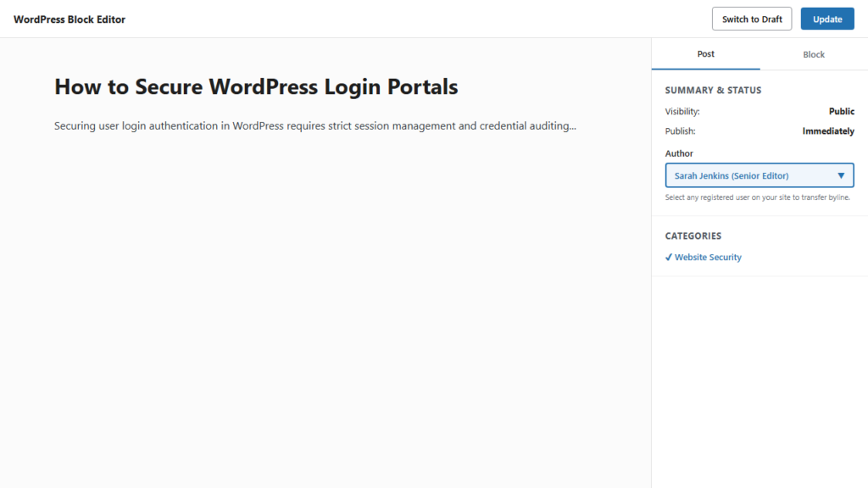The height and width of the screenshot is (488, 868).
Task: Click the Publish: label
Action: 680,131
